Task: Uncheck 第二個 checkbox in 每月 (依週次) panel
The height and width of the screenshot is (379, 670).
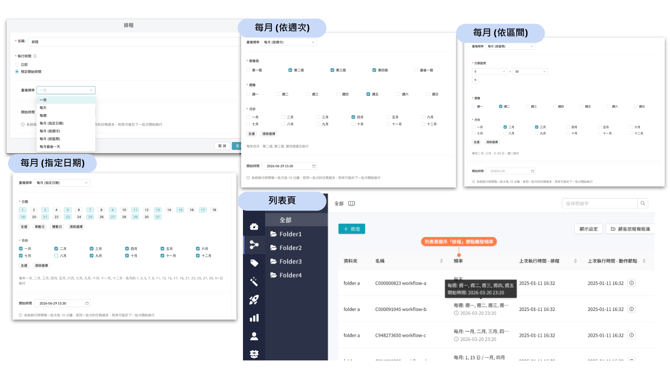Action: [x=290, y=70]
